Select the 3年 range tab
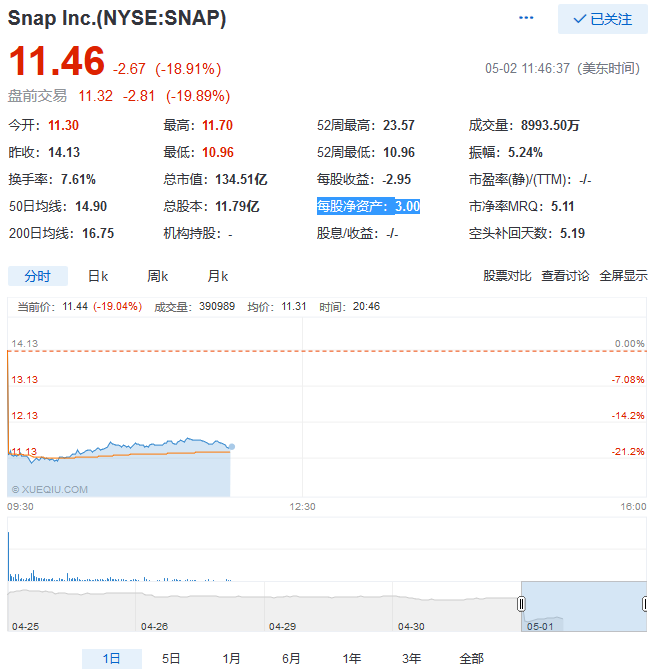The width and height of the screenshot is (653, 671). (412, 658)
